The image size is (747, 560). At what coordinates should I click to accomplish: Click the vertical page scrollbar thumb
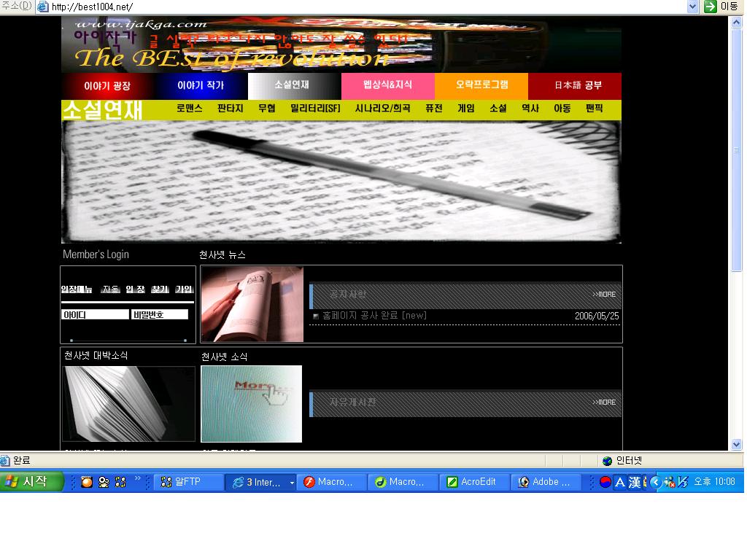coord(736,150)
